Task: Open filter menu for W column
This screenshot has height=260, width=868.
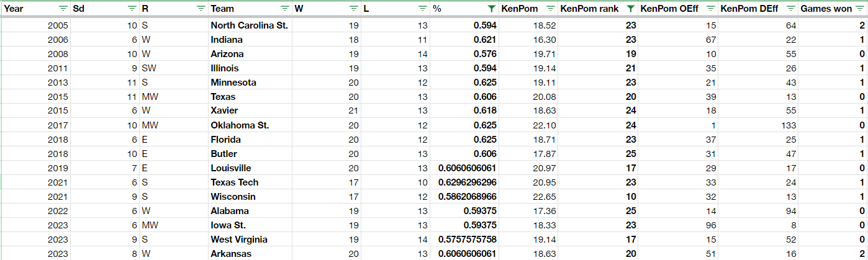Action: (x=353, y=9)
